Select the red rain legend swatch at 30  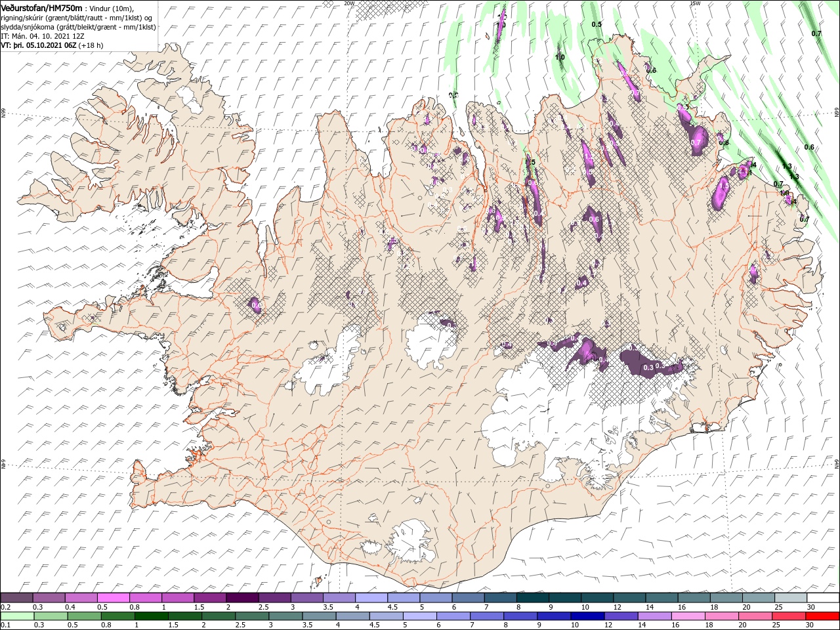pos(823,616)
